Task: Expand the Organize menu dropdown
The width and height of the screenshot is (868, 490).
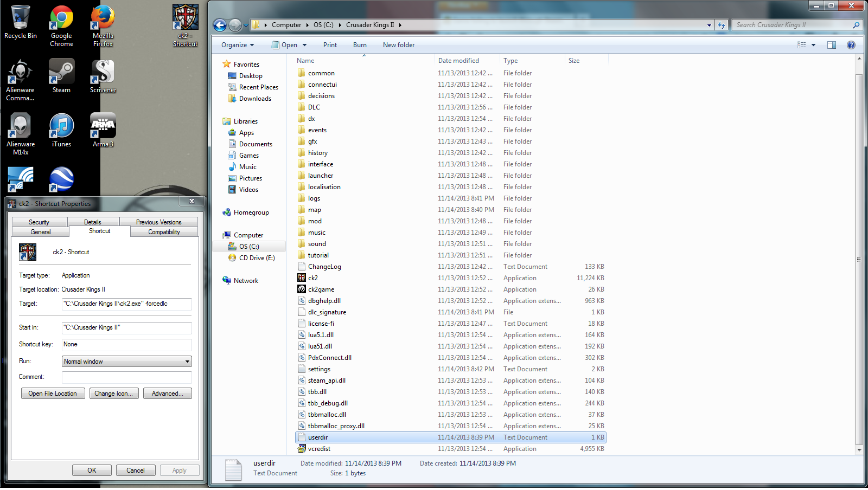Action: click(238, 45)
